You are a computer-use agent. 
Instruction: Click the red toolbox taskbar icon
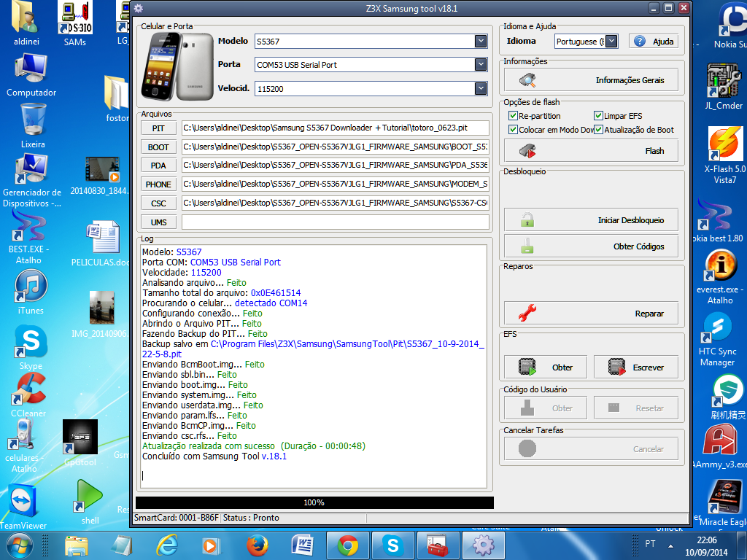click(x=438, y=545)
